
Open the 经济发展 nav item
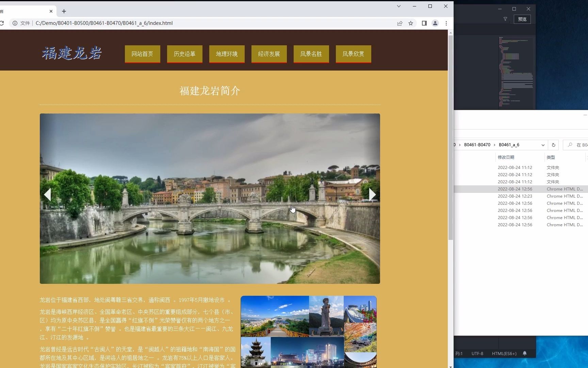click(269, 54)
